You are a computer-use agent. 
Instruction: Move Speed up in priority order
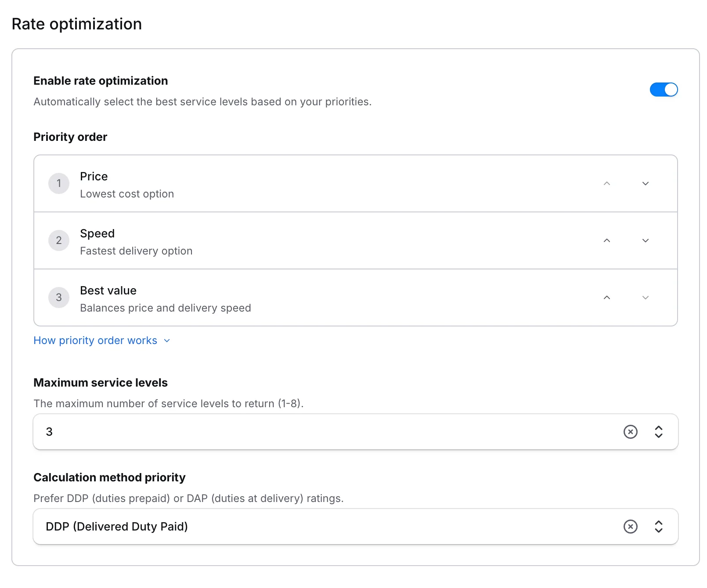pyautogui.click(x=606, y=240)
